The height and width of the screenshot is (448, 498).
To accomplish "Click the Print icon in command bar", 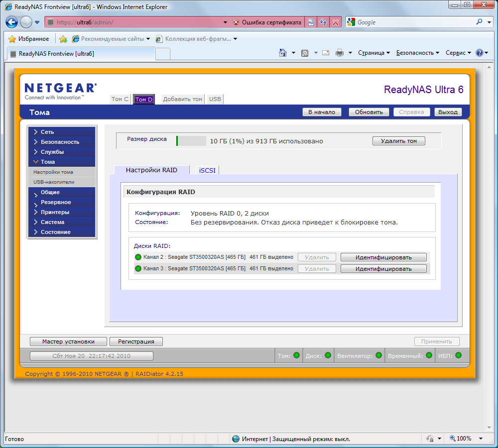I will 340,53.
